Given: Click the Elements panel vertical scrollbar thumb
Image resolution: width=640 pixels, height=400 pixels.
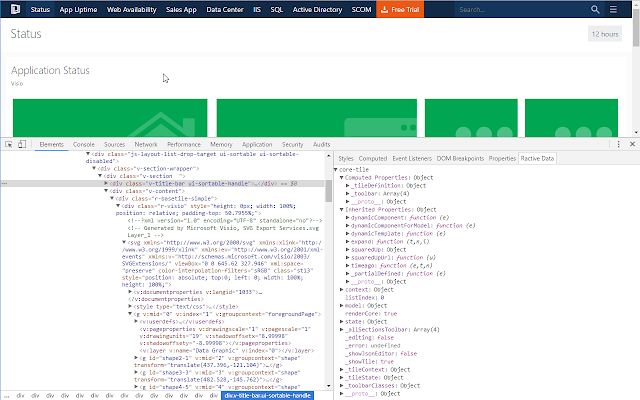Looking at the screenshot, I should coord(329,191).
